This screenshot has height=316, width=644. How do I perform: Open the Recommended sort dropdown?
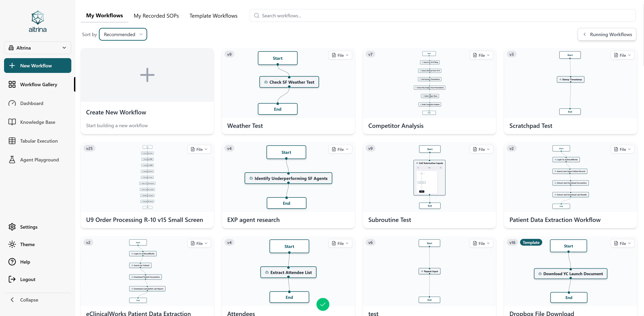pos(123,34)
